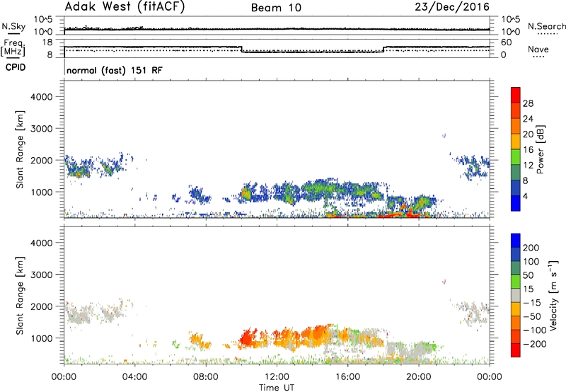Click the 'Nave' legend label
Image resolution: width=566 pixels, height=392 pixels.
[x=538, y=49]
